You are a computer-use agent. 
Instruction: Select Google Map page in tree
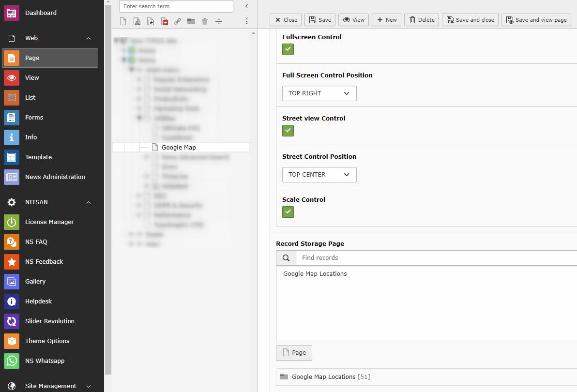179,147
